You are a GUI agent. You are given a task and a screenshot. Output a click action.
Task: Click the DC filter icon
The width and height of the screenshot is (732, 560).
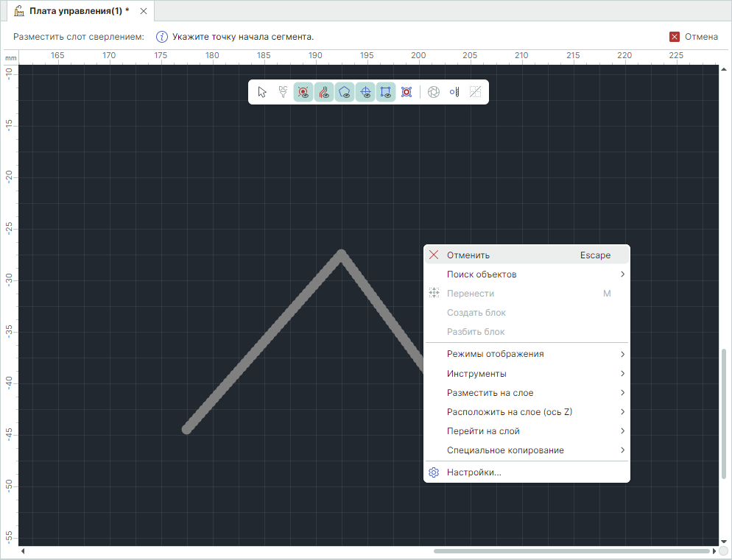click(283, 92)
